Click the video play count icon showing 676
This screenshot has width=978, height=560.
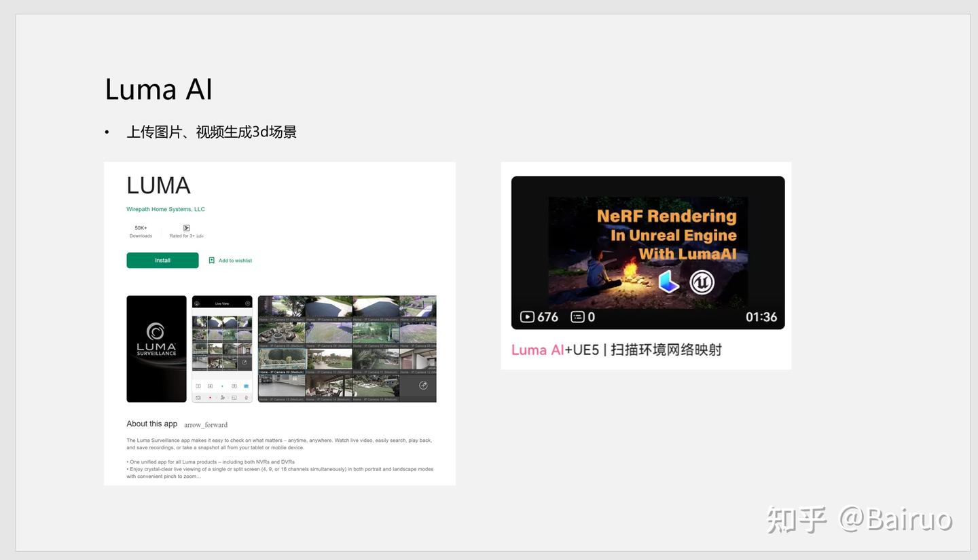point(527,317)
